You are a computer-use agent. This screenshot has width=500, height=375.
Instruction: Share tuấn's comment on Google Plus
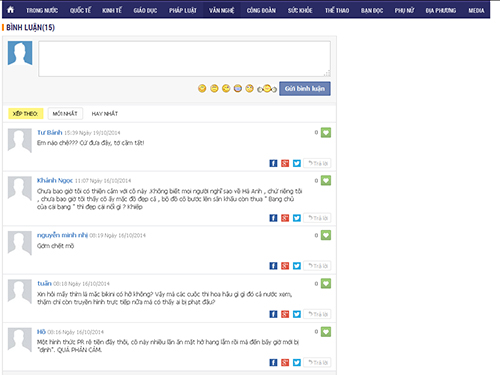285,314
